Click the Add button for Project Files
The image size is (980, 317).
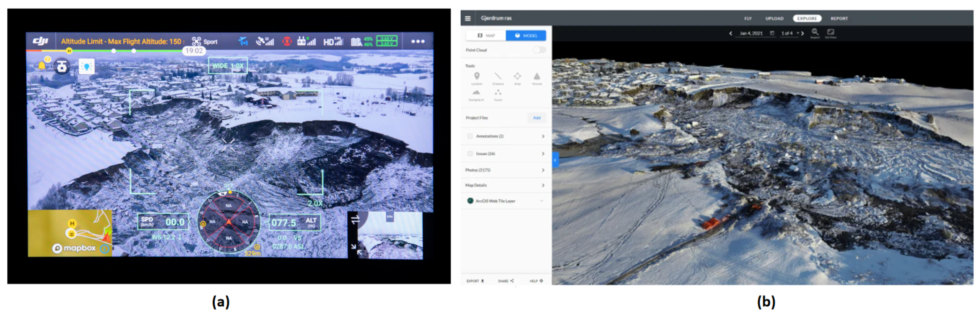tap(536, 118)
